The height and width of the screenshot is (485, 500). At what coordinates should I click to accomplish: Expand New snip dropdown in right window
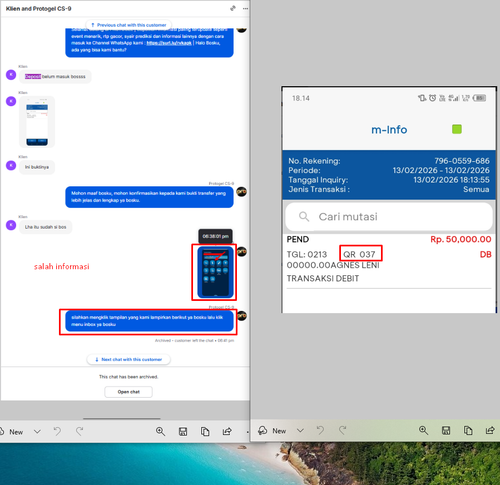(x=300, y=431)
